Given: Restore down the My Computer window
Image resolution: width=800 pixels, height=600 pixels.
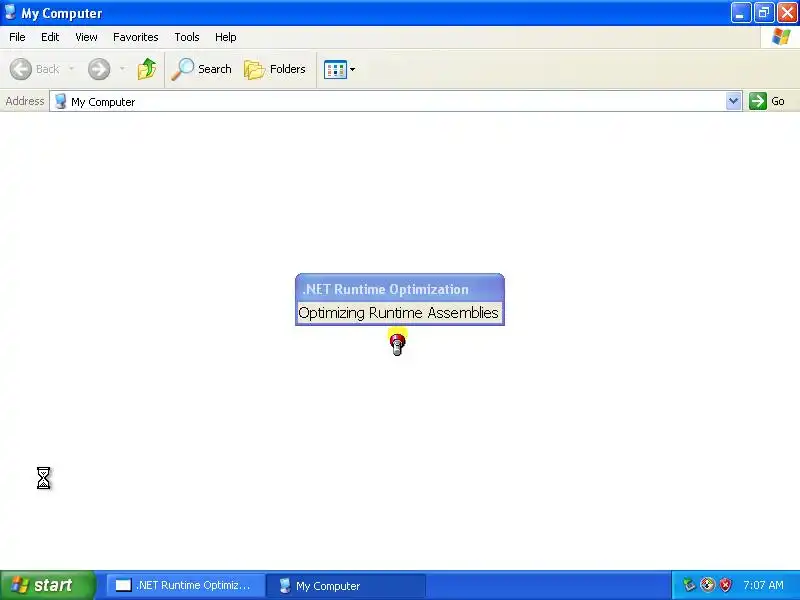Looking at the screenshot, I should point(764,13).
